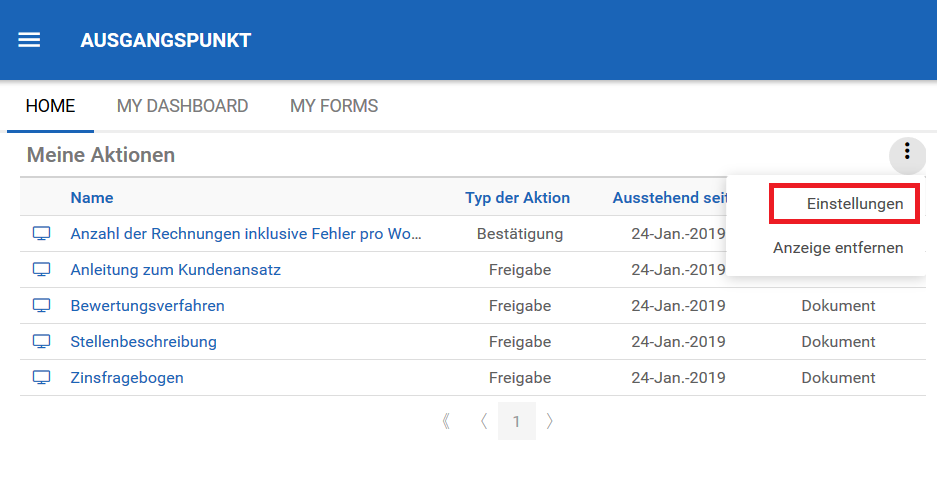The image size is (937, 487).
Task: Click monitor icon beside Stellenbeschreibung
Action: point(41,342)
